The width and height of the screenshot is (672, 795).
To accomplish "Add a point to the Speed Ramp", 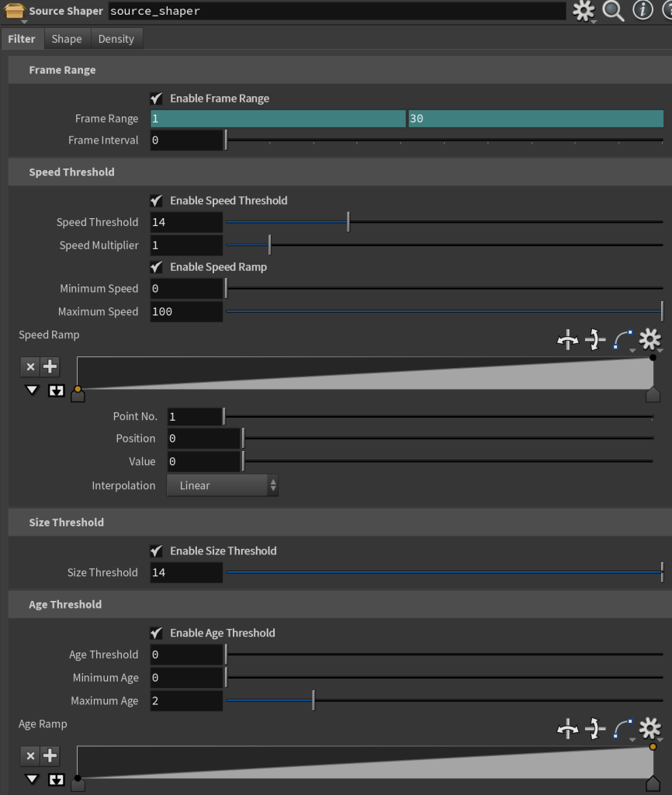I will [50, 367].
